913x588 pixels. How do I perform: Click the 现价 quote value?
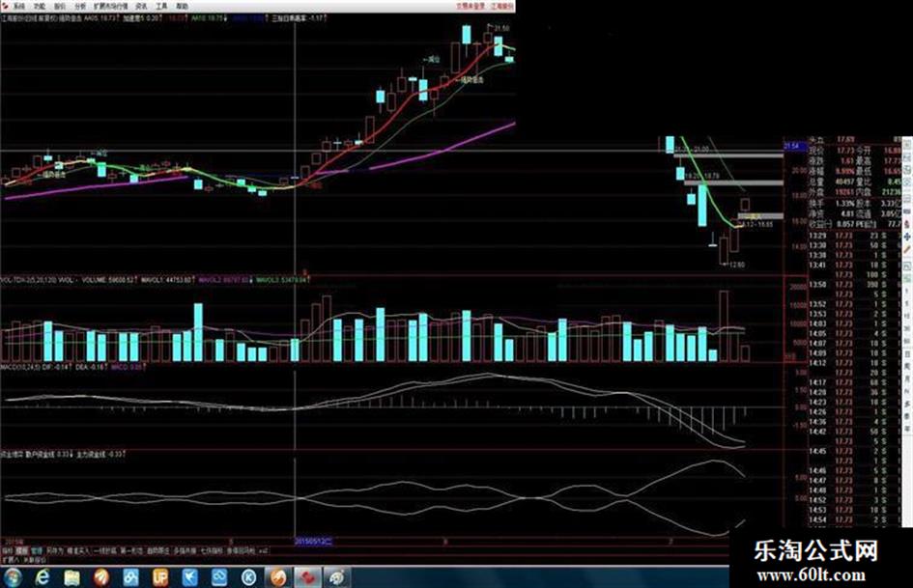[x=844, y=151]
